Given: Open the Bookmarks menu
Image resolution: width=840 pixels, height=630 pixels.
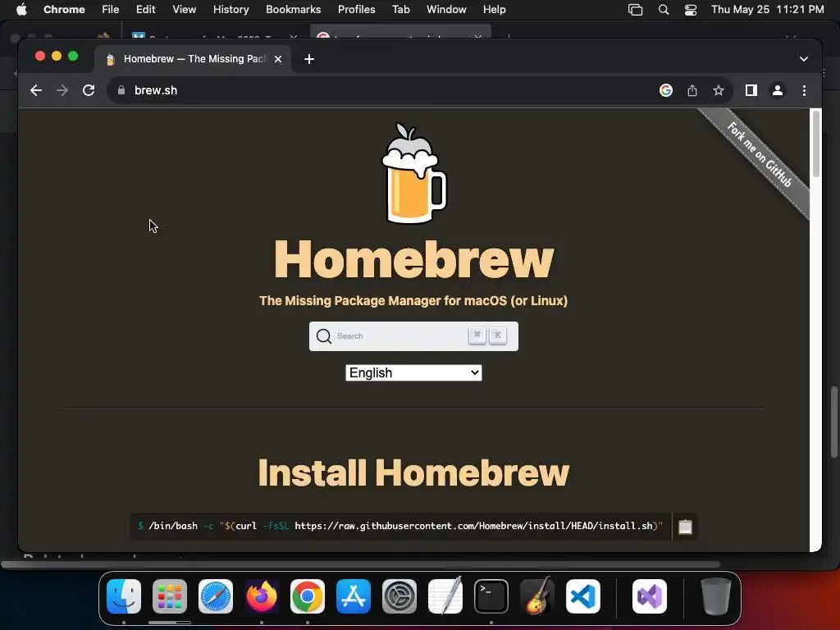Looking at the screenshot, I should point(293,10).
